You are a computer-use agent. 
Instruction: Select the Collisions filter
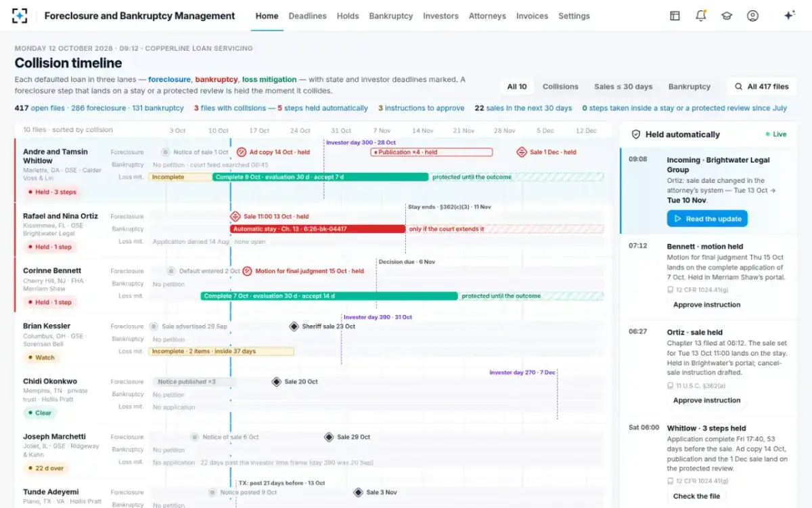pyautogui.click(x=560, y=87)
